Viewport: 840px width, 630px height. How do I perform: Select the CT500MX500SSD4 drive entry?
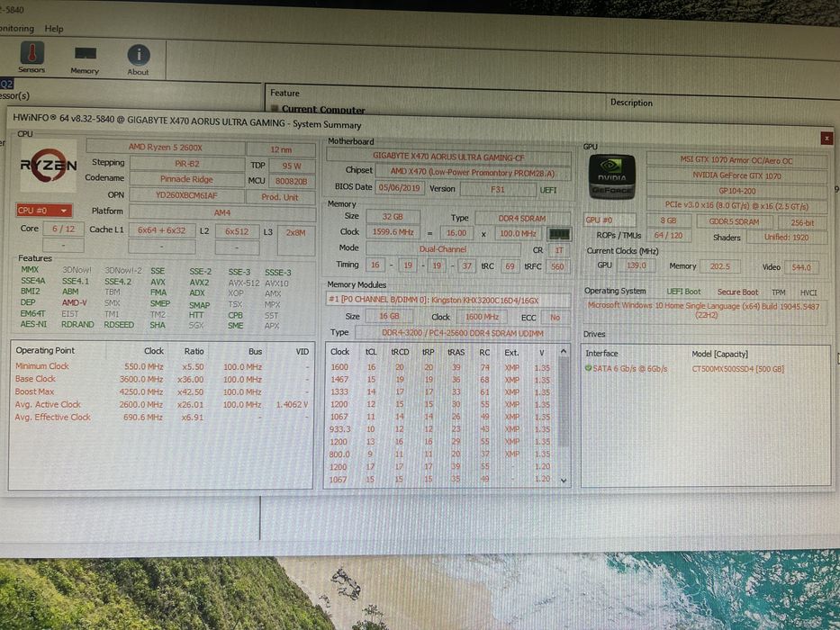click(737, 369)
